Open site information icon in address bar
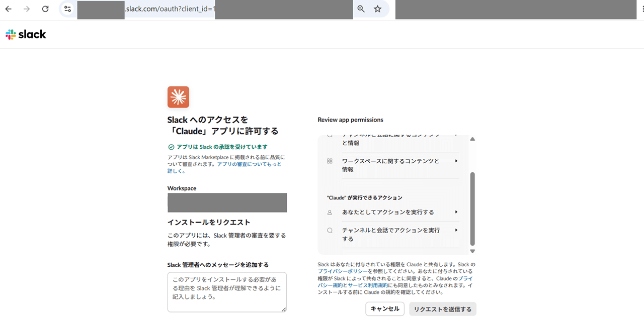This screenshot has width=644, height=319. (x=68, y=9)
